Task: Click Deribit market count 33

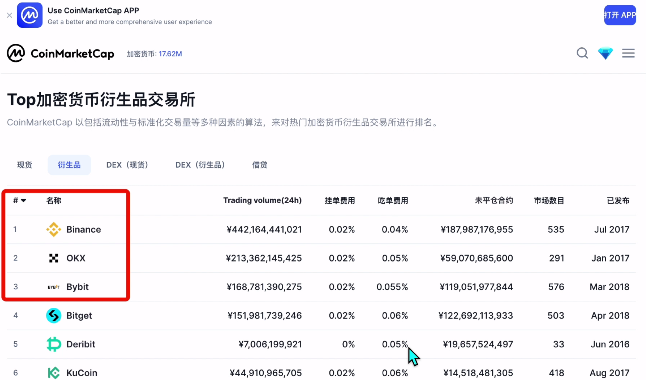Action: click(559, 344)
